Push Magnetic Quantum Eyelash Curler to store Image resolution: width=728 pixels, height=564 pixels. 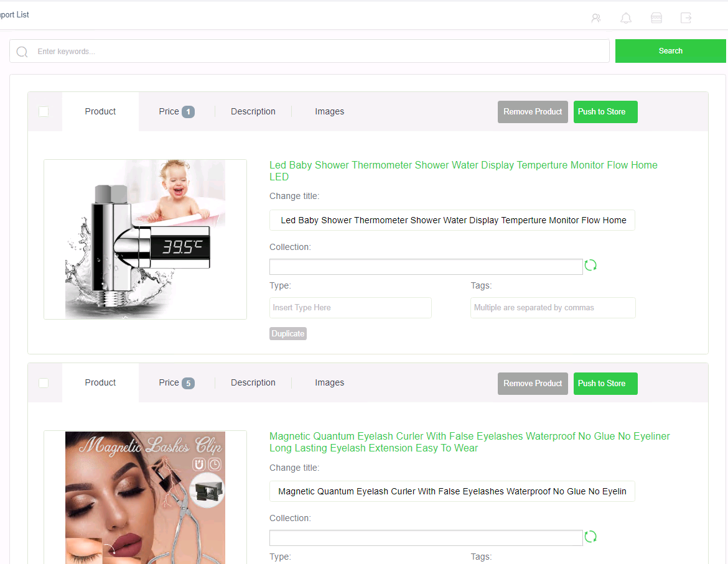click(605, 384)
